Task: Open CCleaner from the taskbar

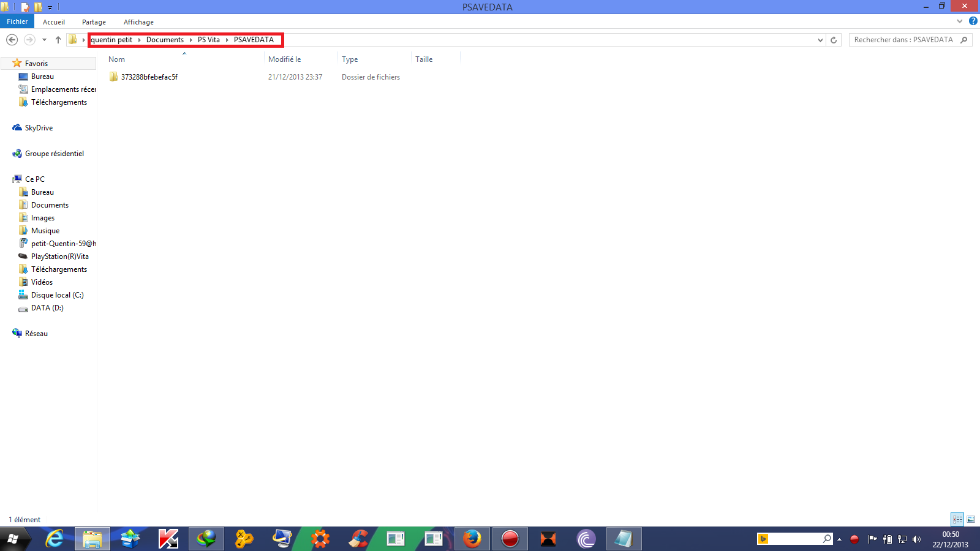Action: pos(358,539)
